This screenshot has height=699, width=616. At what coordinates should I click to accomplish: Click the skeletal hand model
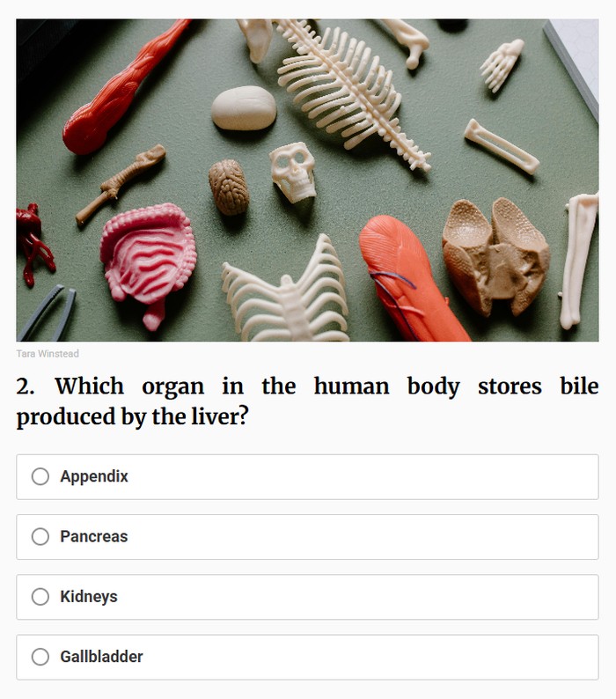pyautogui.click(x=502, y=62)
